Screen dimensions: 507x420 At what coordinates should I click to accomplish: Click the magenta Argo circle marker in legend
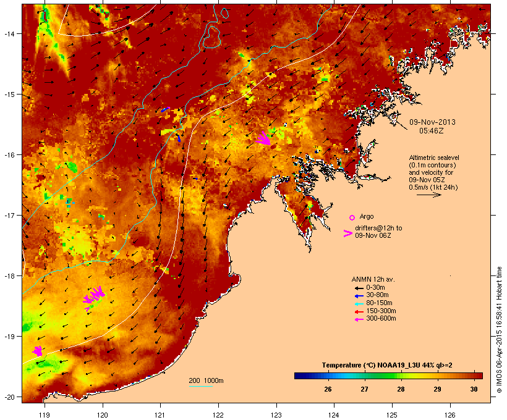(352, 217)
